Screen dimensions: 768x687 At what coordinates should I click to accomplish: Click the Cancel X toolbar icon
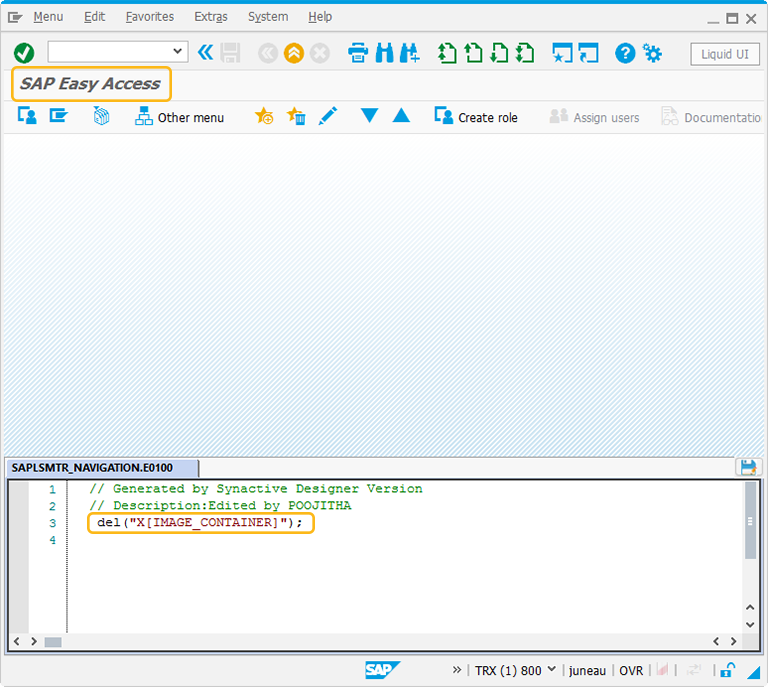320,53
